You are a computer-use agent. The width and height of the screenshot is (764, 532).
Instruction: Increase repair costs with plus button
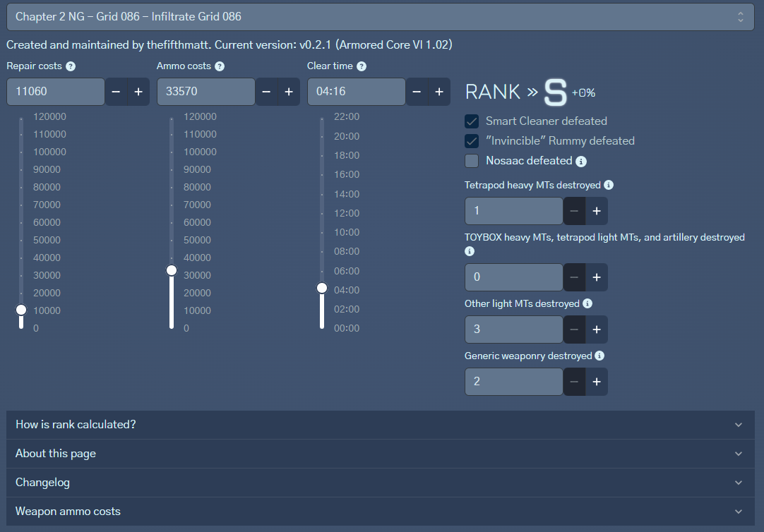point(138,92)
